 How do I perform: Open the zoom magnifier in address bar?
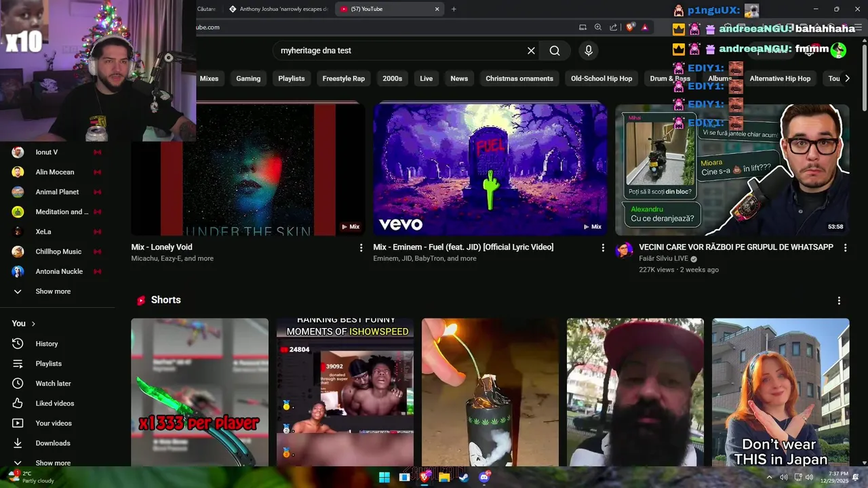[x=598, y=27]
